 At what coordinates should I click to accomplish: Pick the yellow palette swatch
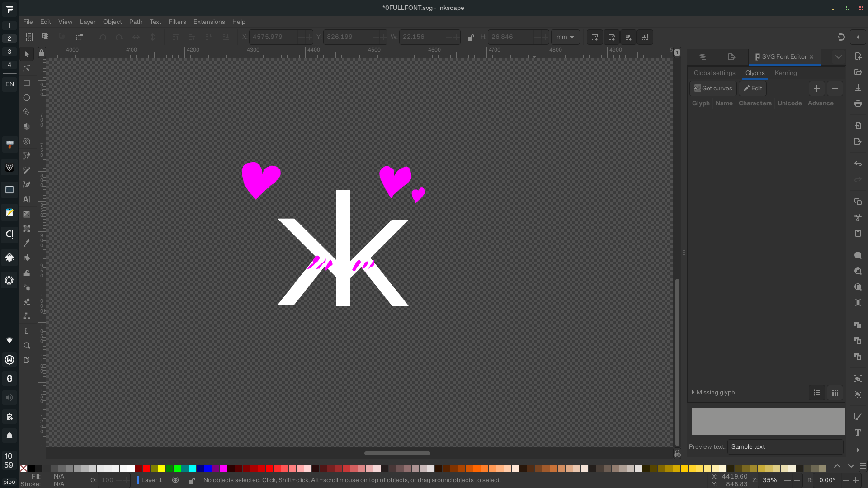(x=162, y=468)
